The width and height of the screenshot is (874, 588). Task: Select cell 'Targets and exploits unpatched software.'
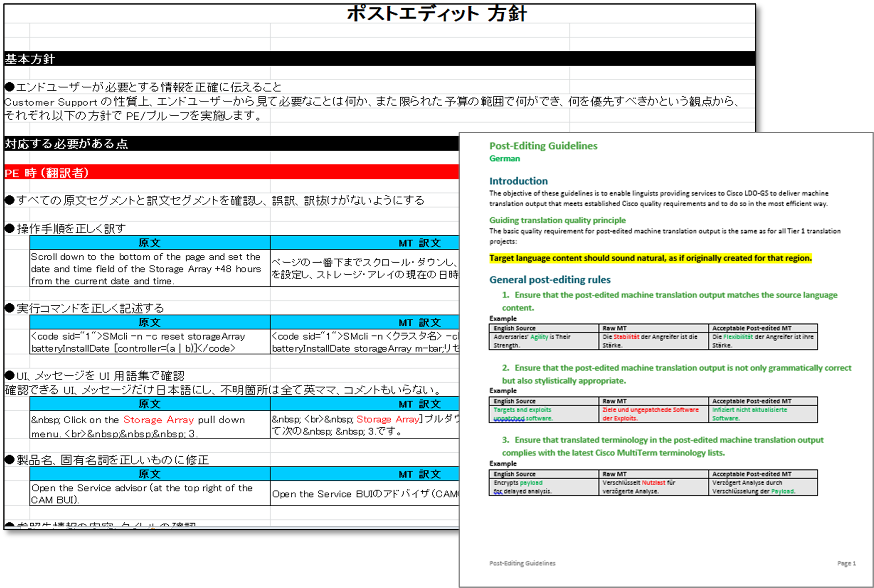click(x=544, y=414)
